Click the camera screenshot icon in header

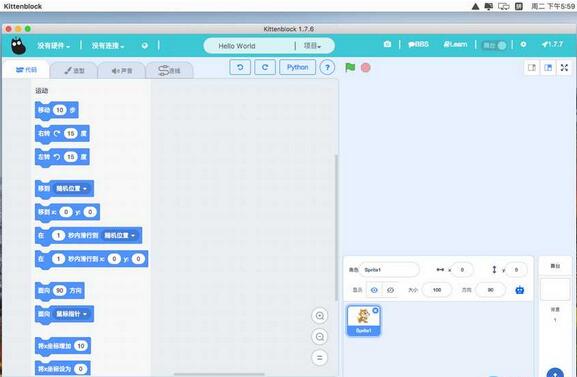[x=387, y=44]
